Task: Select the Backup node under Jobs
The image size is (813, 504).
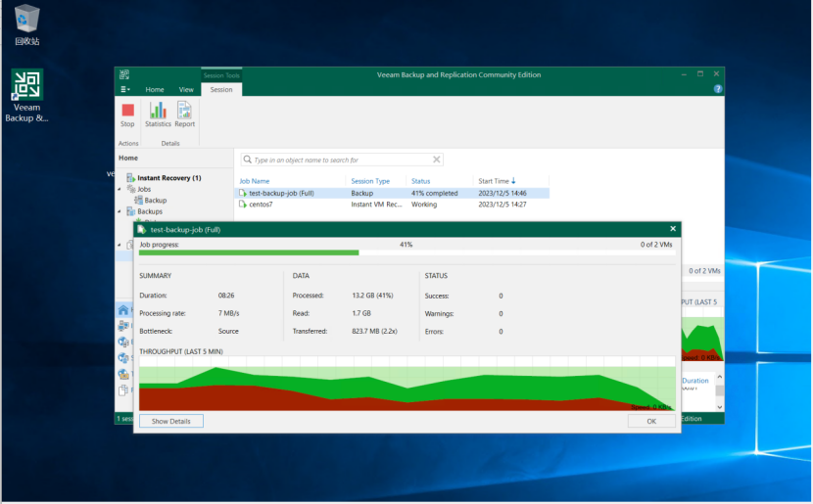Action: (156, 201)
